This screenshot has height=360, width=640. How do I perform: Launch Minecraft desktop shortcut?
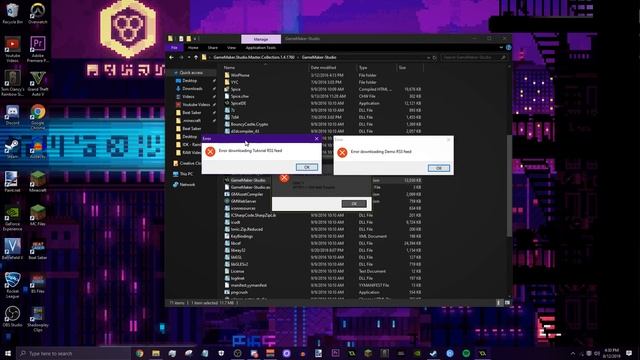(38, 182)
